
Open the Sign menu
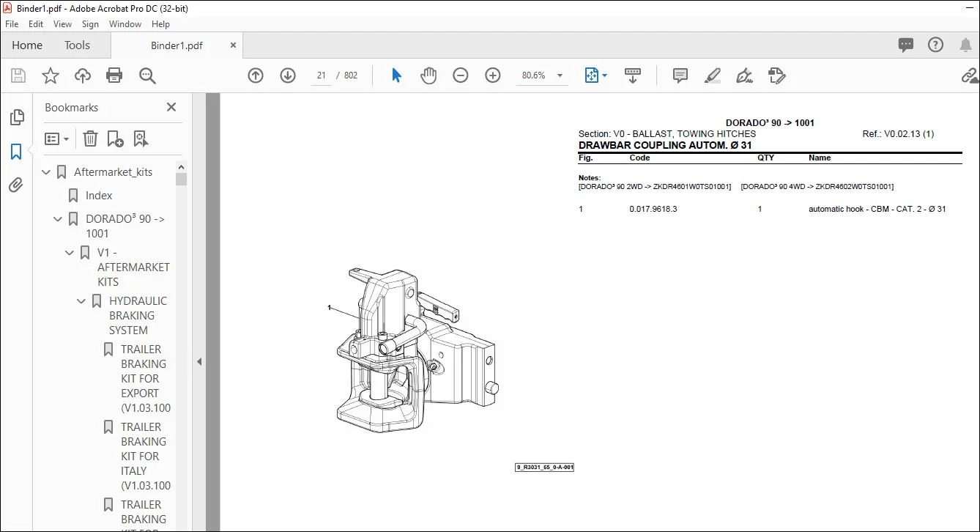click(x=91, y=24)
